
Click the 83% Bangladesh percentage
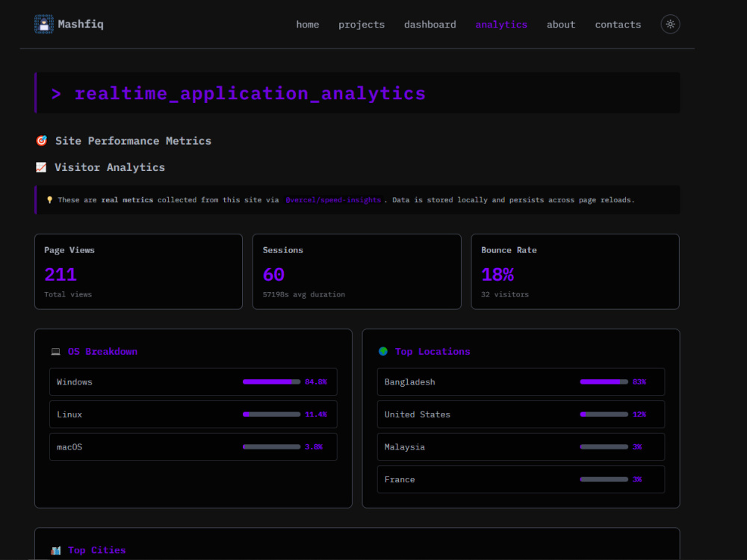639,382
